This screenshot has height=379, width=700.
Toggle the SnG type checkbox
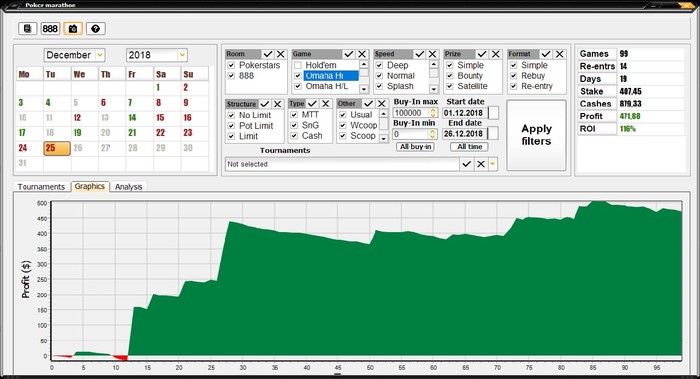pos(294,125)
